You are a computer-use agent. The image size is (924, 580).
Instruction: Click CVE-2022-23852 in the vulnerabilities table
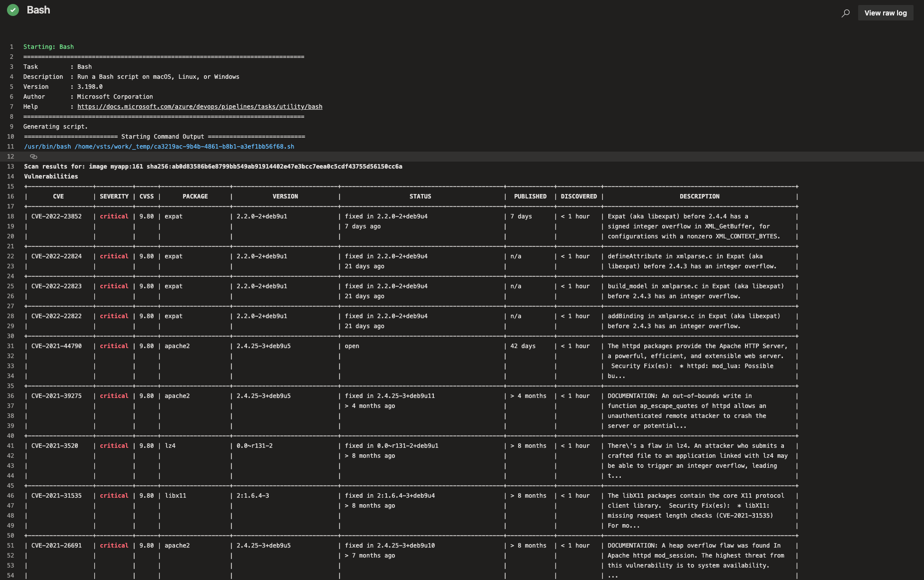click(x=56, y=216)
